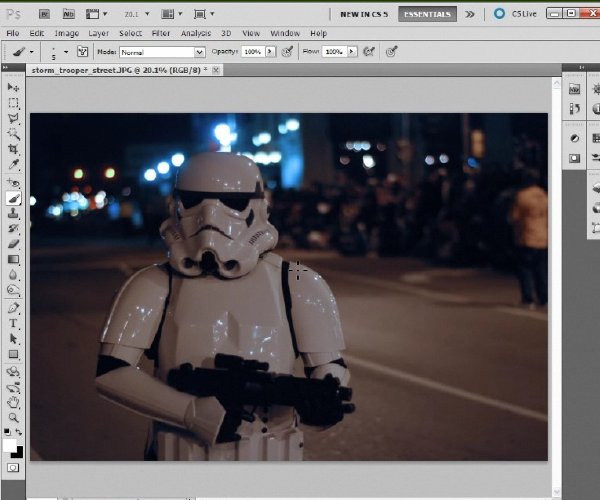Switch to New in CS 5 workspace
This screenshot has width=600, height=500.
point(364,14)
